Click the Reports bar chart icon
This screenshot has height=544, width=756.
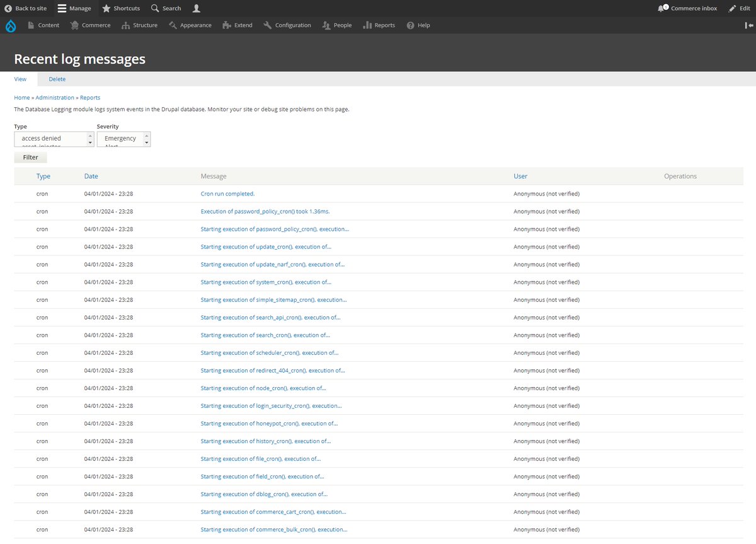tap(367, 25)
